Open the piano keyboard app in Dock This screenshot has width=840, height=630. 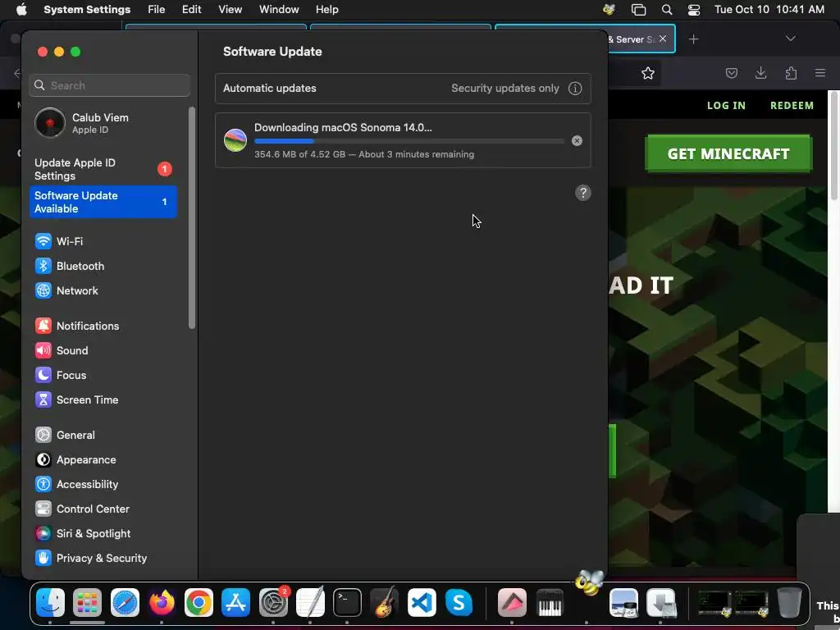(550, 602)
